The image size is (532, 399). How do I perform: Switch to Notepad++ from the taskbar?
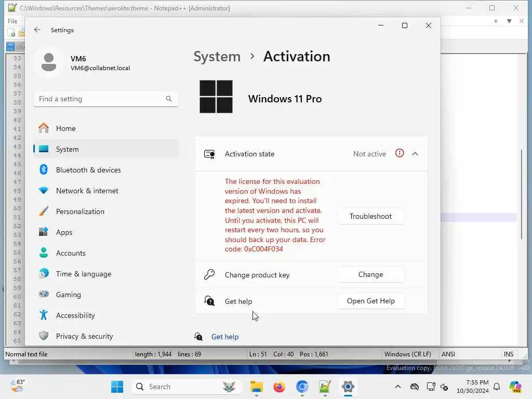click(x=325, y=387)
